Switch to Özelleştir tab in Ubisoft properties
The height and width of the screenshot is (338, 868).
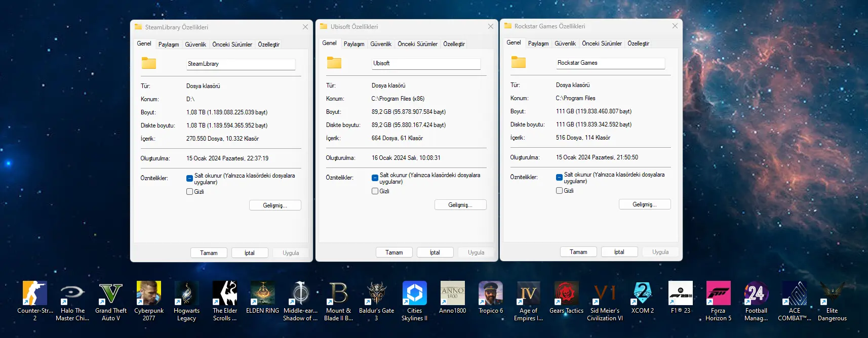[x=454, y=44]
